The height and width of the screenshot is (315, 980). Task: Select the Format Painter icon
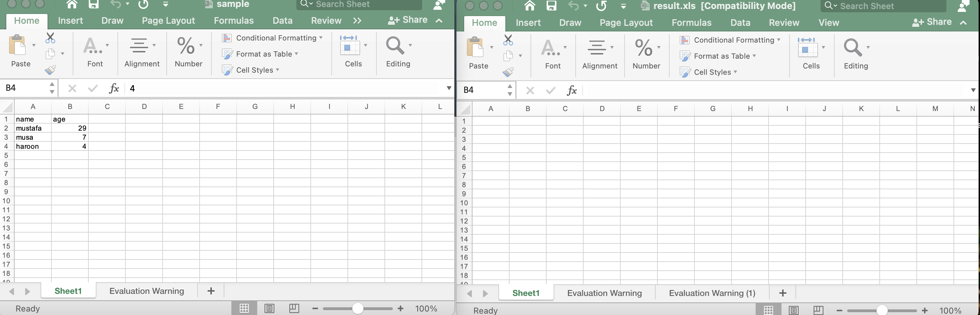pos(50,69)
